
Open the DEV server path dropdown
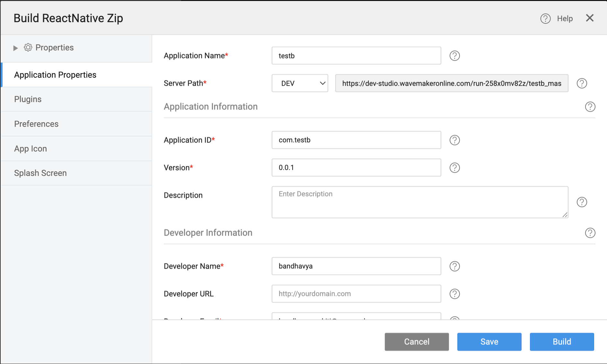[x=300, y=83]
